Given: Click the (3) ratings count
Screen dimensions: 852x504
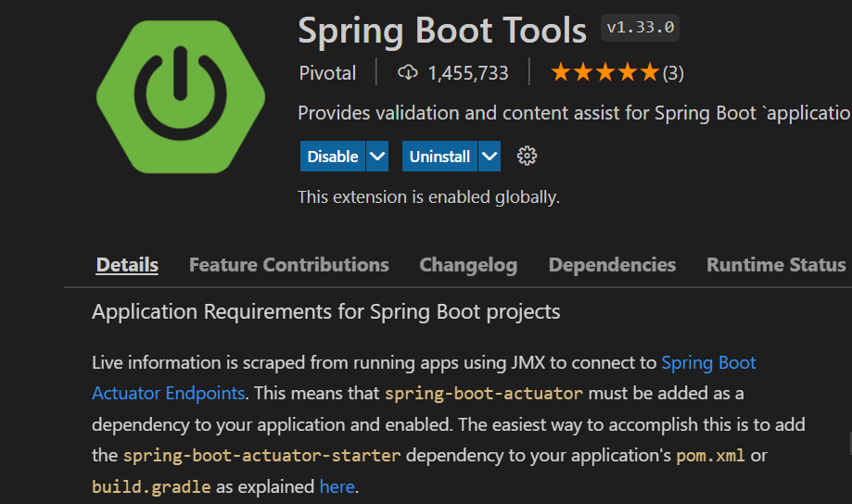Looking at the screenshot, I should 673,73.
